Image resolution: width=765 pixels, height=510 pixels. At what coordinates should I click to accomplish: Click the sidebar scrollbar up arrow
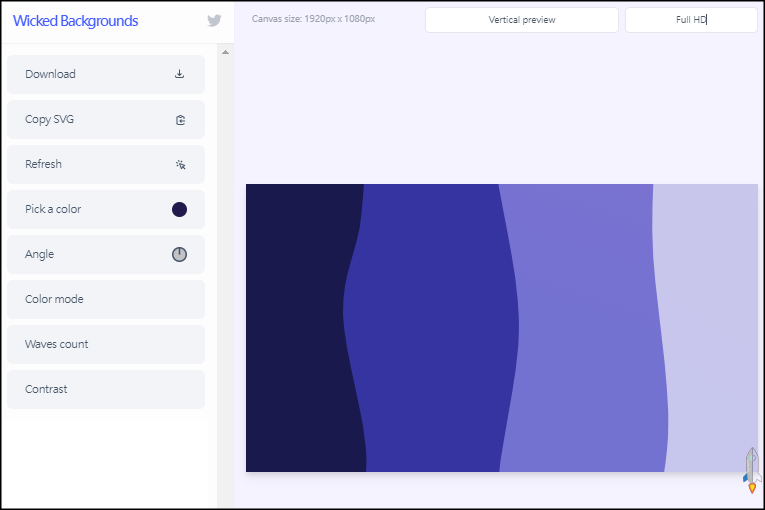[x=225, y=52]
